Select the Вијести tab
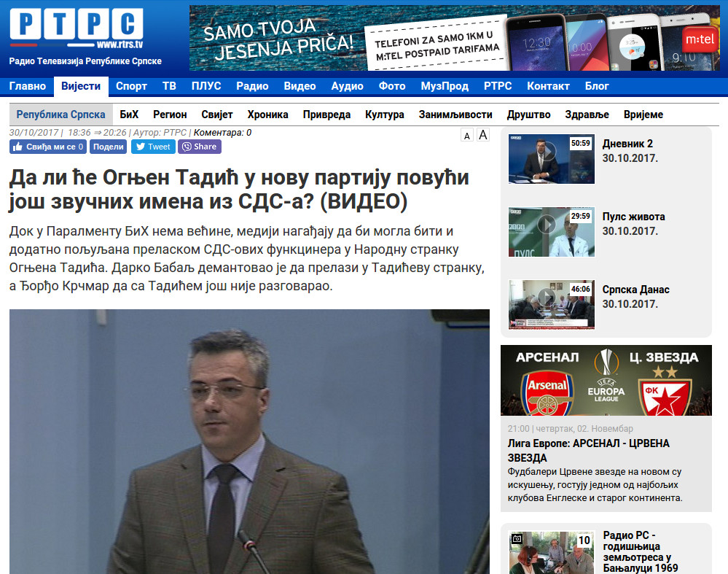The width and height of the screenshot is (728, 574). tap(80, 85)
